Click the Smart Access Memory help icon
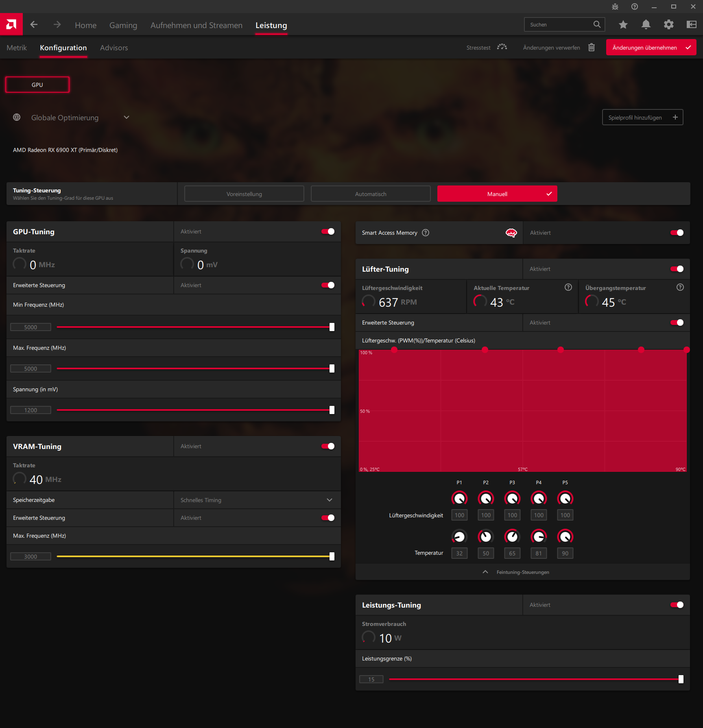 (x=426, y=233)
